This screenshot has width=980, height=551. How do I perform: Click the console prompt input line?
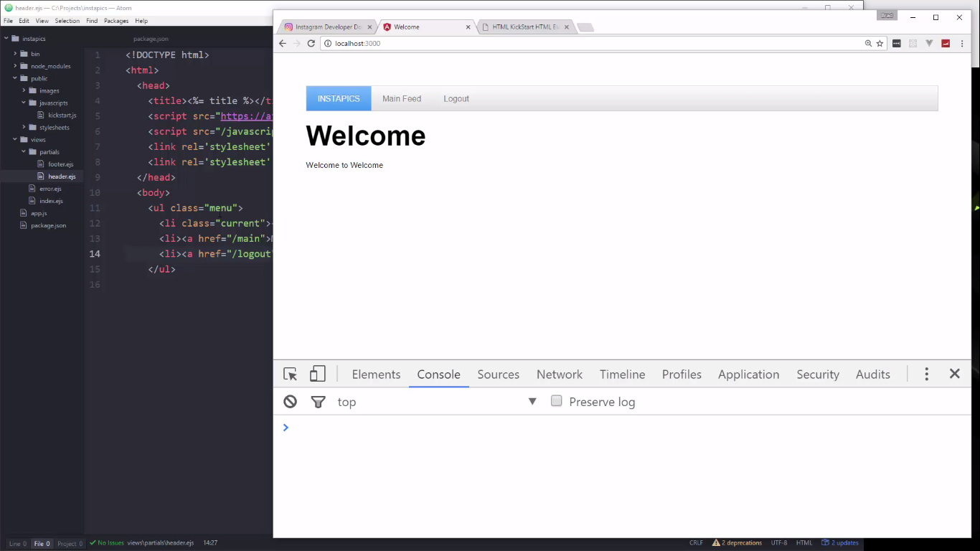point(622,428)
